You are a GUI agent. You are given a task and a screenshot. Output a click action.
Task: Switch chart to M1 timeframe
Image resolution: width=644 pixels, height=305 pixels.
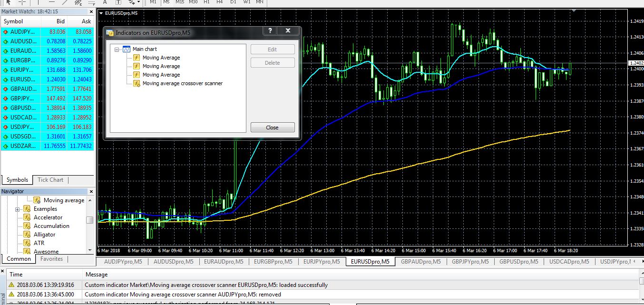click(x=153, y=2)
